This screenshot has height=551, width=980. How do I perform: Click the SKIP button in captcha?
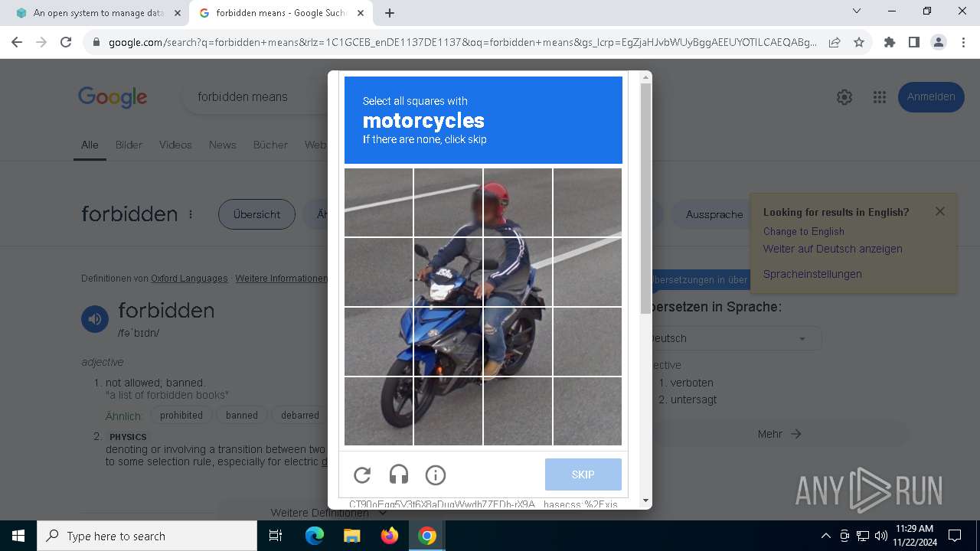(x=583, y=474)
